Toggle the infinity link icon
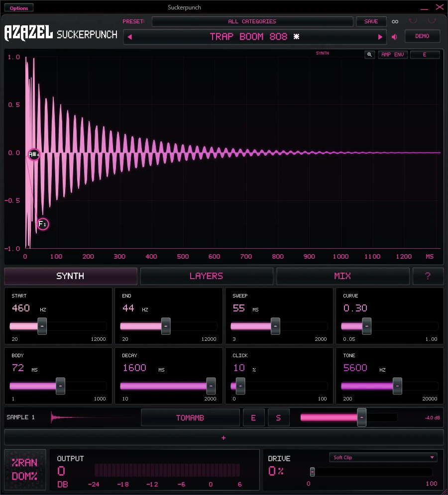Viewport: 448px width, 495px height. [x=395, y=21]
